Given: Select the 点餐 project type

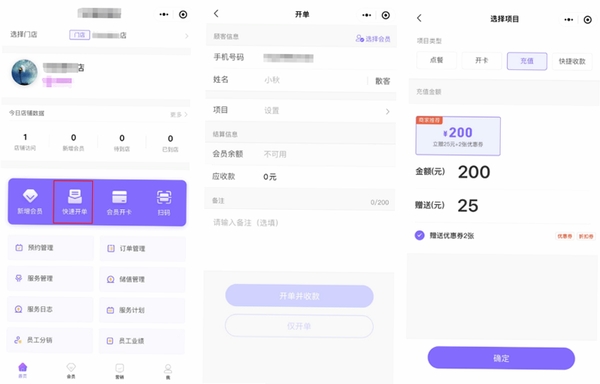Looking at the screenshot, I should [x=437, y=60].
